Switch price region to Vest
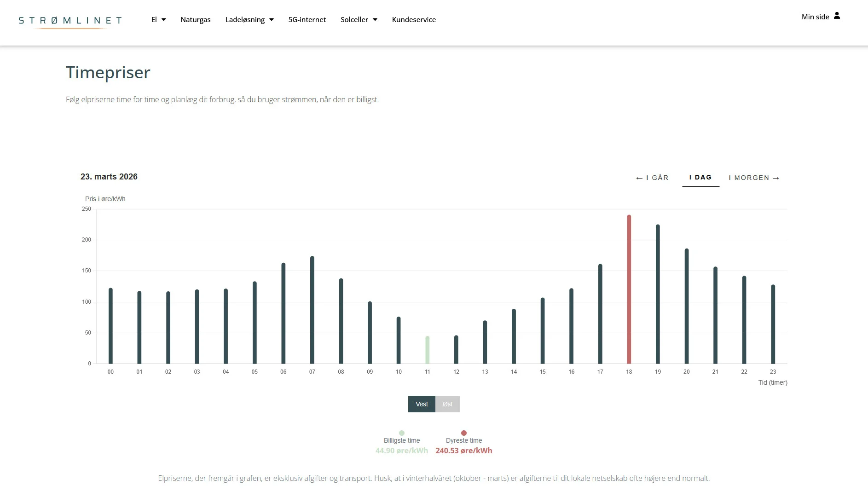The image size is (868, 497). [x=422, y=404]
